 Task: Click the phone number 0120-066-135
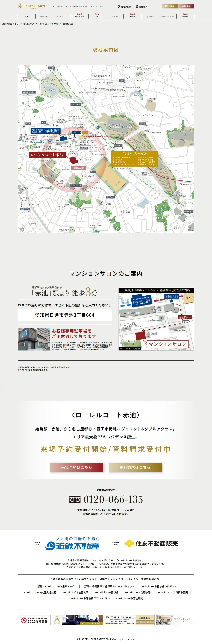coord(113,500)
